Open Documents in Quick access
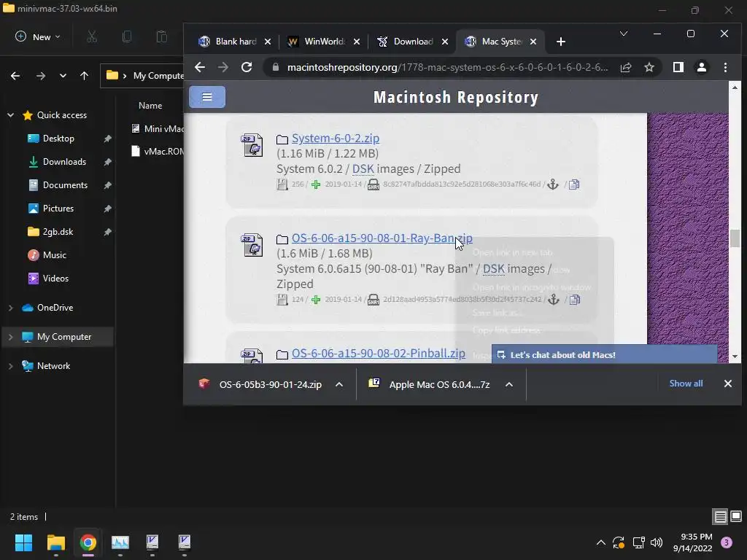 65,184
